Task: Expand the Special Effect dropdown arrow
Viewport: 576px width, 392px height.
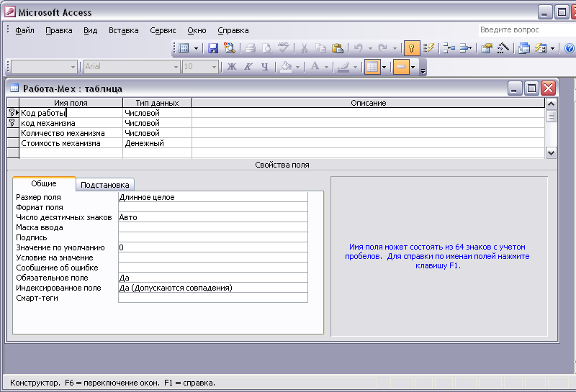Action: [x=413, y=67]
